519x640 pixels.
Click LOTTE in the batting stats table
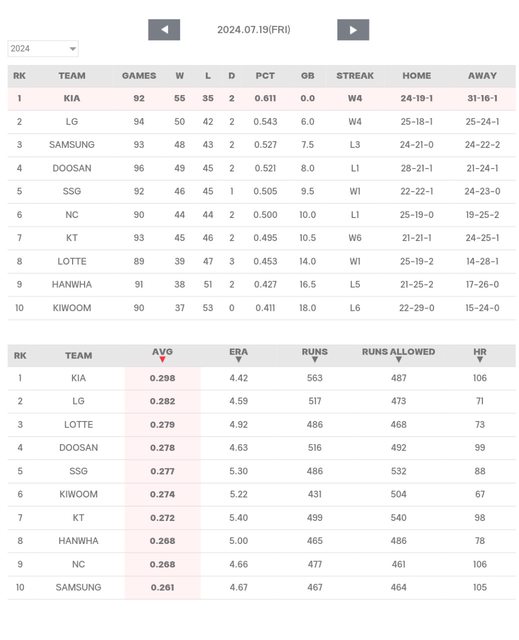pos(78,425)
